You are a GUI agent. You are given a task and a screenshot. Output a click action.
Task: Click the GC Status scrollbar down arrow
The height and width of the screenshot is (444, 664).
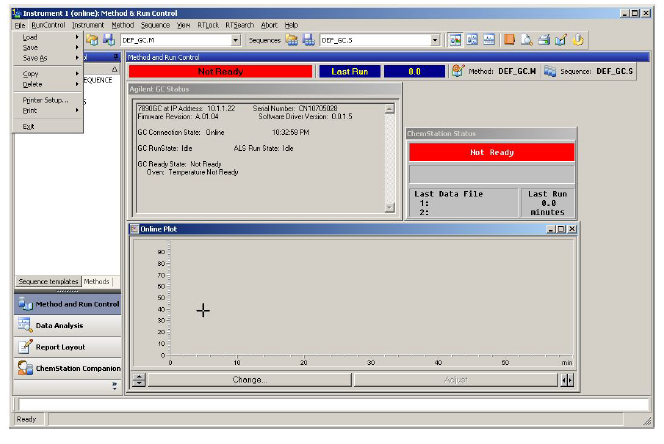390,208
